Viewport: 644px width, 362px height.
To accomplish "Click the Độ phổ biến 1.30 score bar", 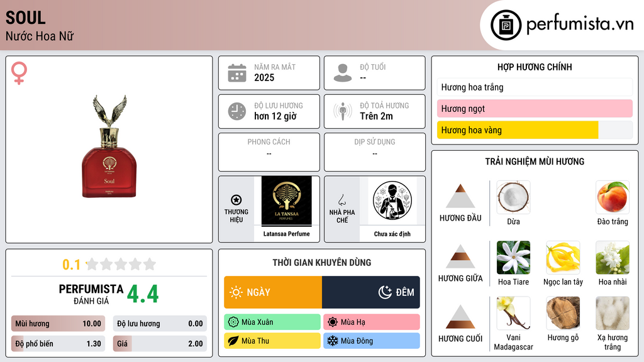I will pos(58,344).
